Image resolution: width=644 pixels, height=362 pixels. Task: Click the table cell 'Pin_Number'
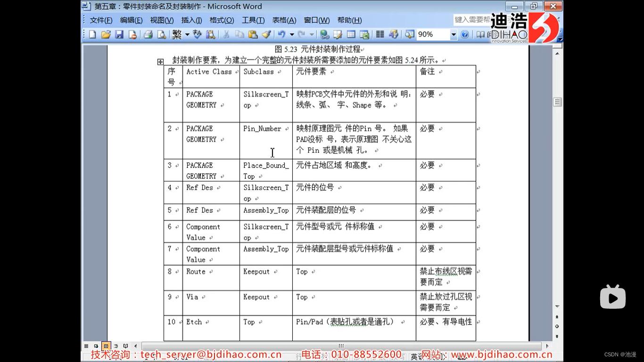262,129
